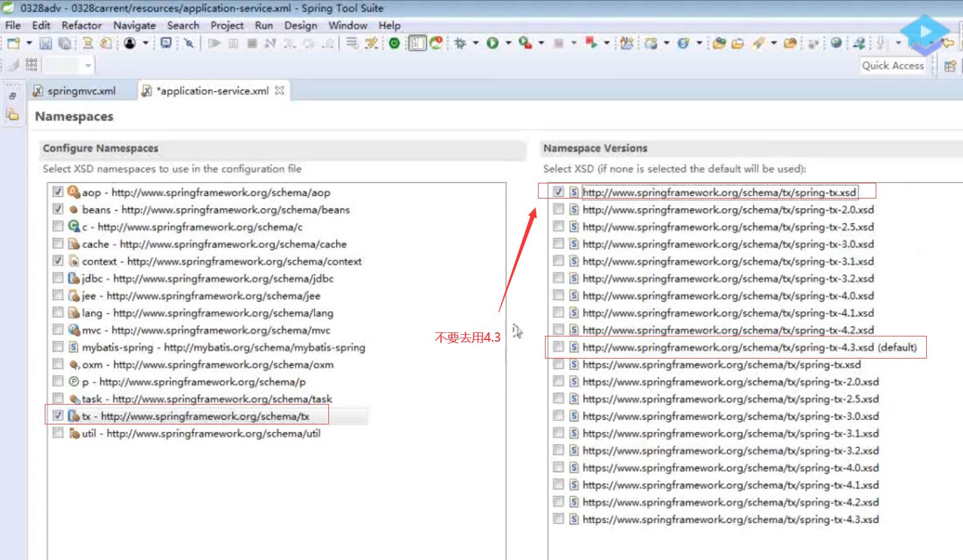Click the restore icon in left sidebar
This screenshot has height=560, width=963.
coord(12,96)
